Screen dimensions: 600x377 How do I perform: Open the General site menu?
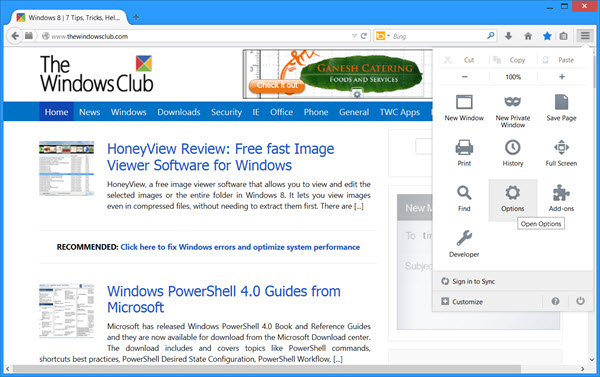pyautogui.click(x=354, y=112)
